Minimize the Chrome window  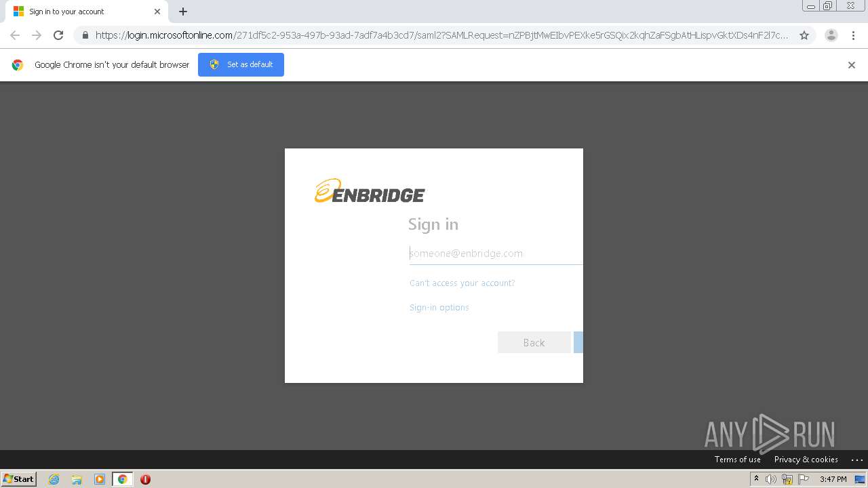pos(811,5)
